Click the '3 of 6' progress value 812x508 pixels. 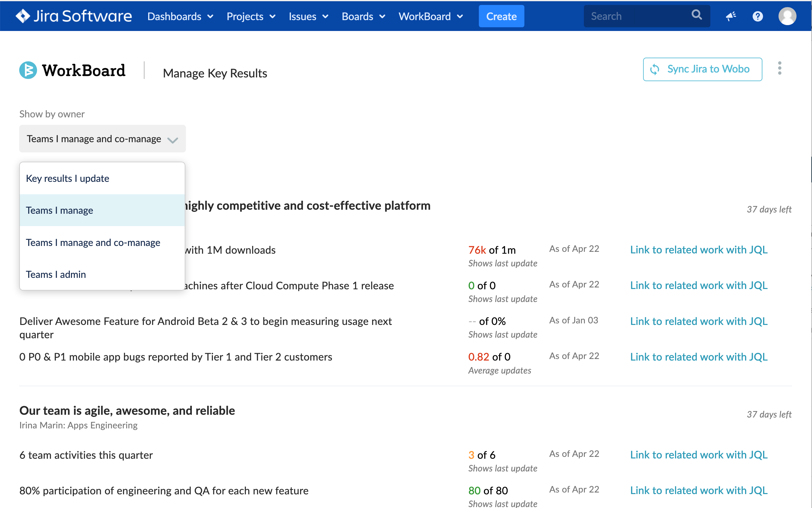(482, 455)
